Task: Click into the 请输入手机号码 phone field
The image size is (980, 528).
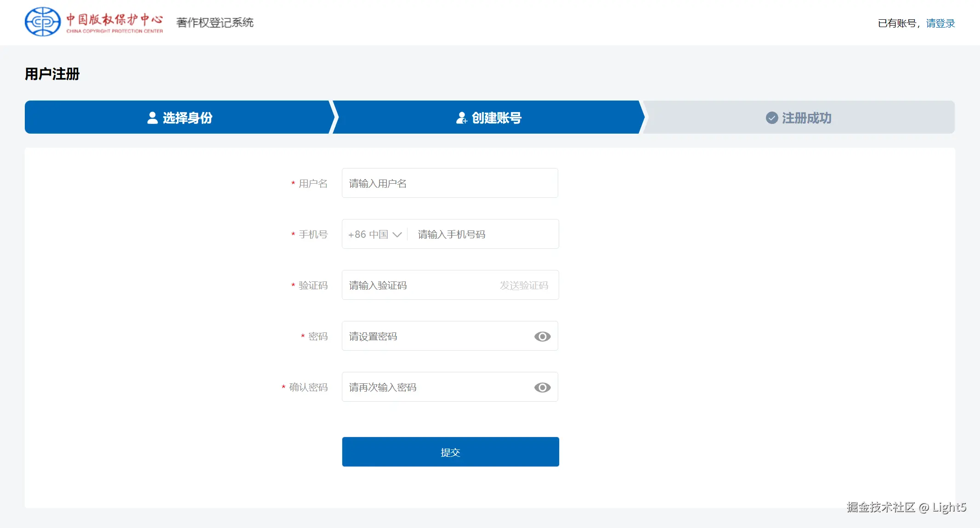Action: 482,235
